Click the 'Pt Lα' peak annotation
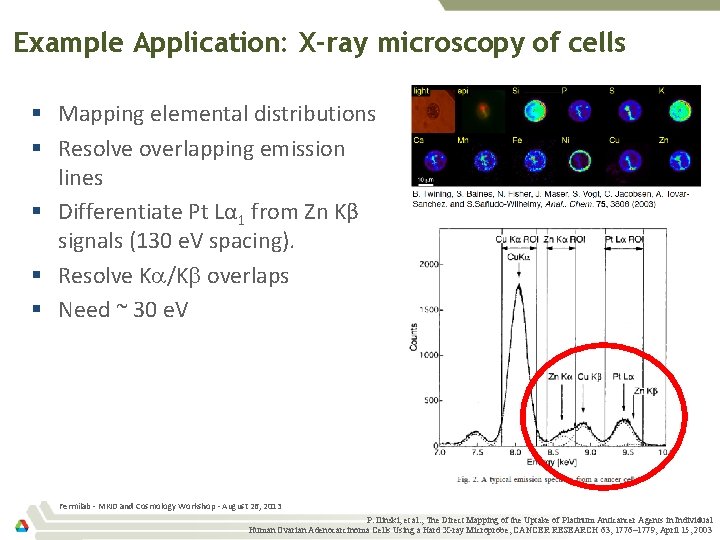The image size is (720, 540). [x=623, y=377]
